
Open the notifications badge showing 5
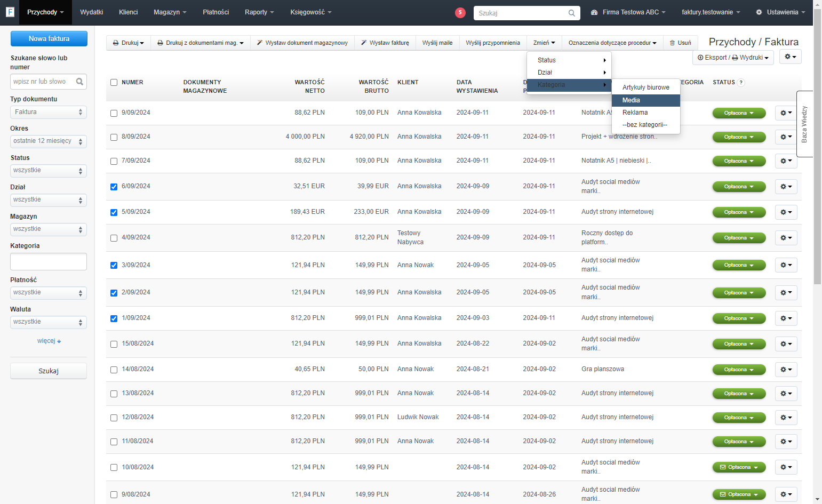coord(460,12)
